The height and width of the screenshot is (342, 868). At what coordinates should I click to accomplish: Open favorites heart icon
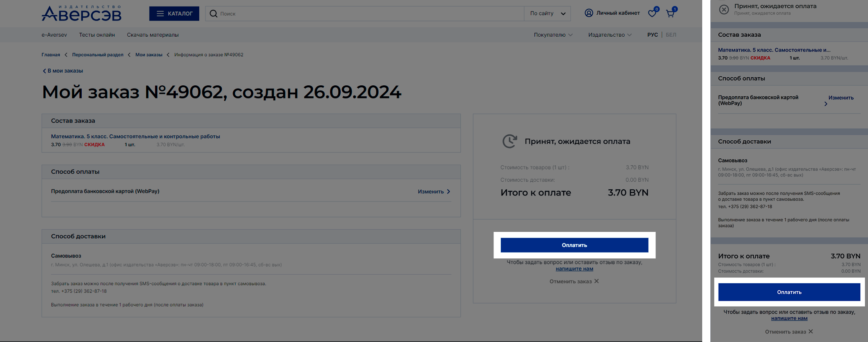[x=652, y=13]
